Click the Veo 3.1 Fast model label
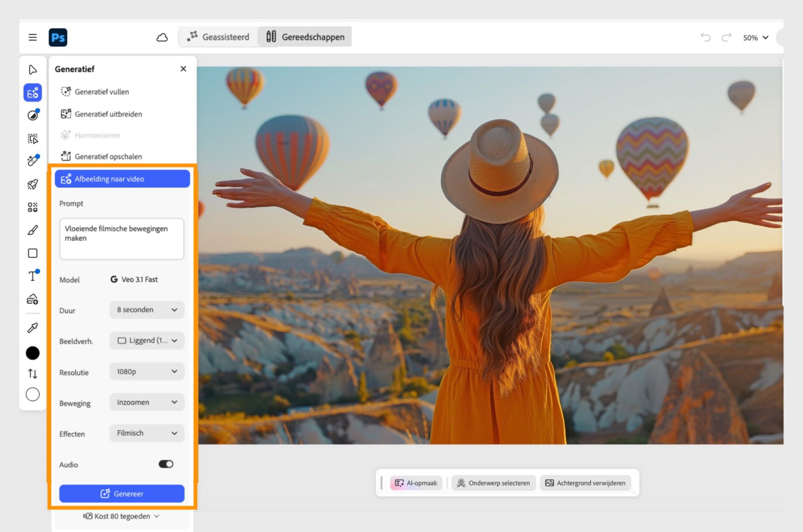Viewport: 803px width, 532px height. (x=139, y=279)
